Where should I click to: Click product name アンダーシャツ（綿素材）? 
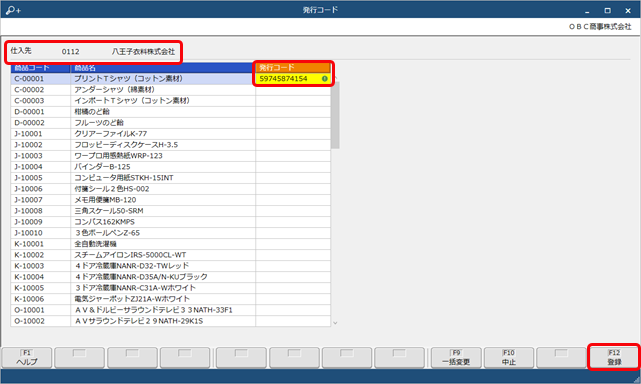114,90
